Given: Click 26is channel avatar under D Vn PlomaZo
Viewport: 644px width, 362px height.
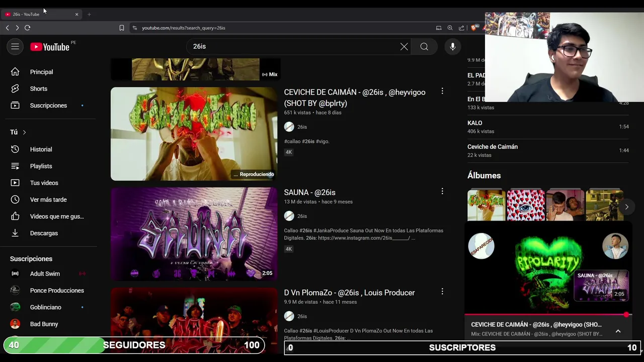Looking at the screenshot, I should (289, 316).
